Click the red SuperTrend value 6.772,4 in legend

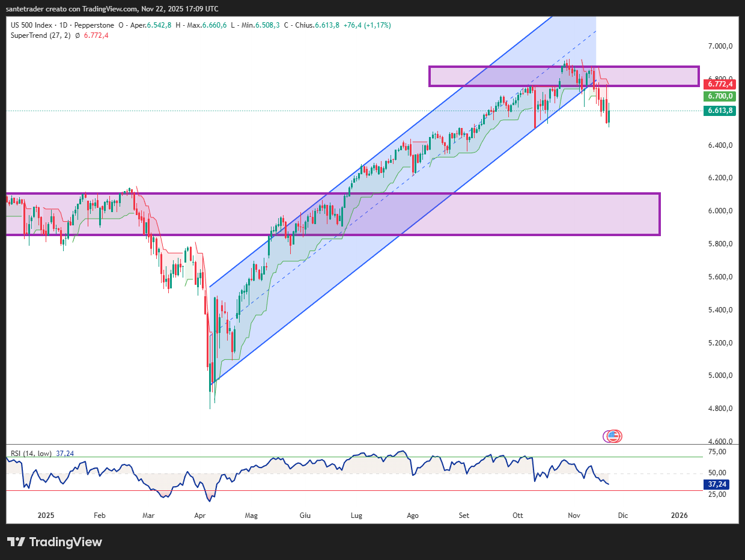[x=97, y=35]
